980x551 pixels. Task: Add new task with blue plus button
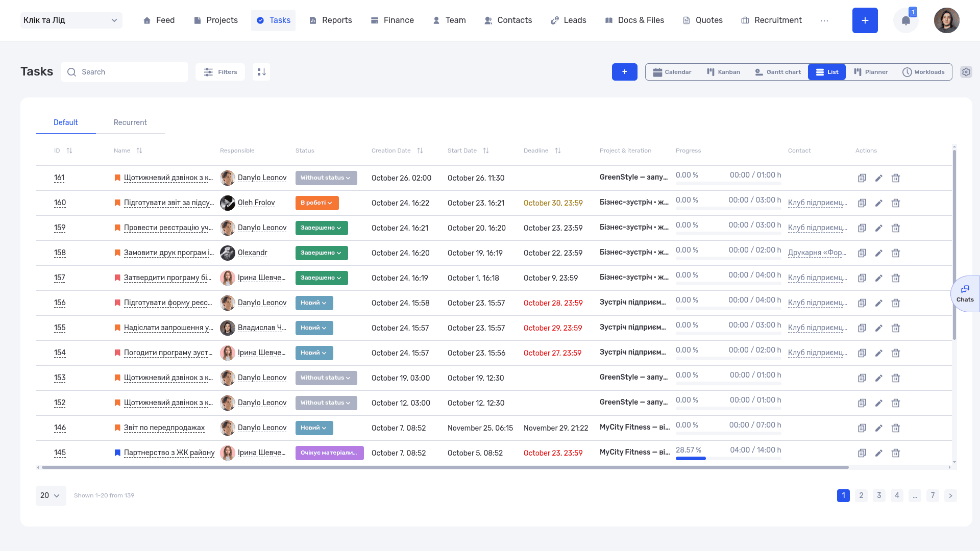point(624,72)
